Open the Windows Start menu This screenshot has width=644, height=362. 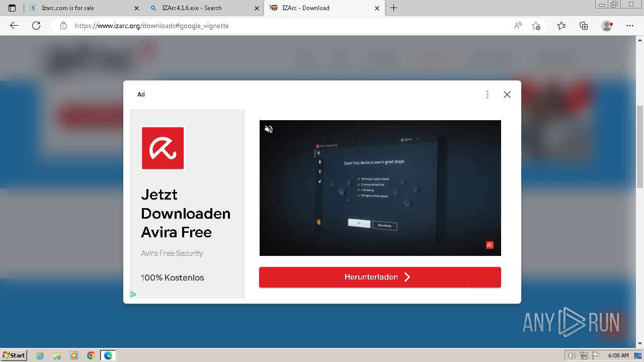coord(14,355)
